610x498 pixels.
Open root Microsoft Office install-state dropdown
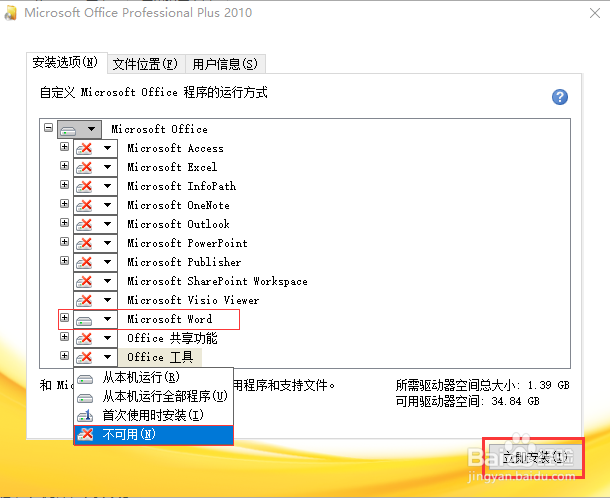[79, 129]
